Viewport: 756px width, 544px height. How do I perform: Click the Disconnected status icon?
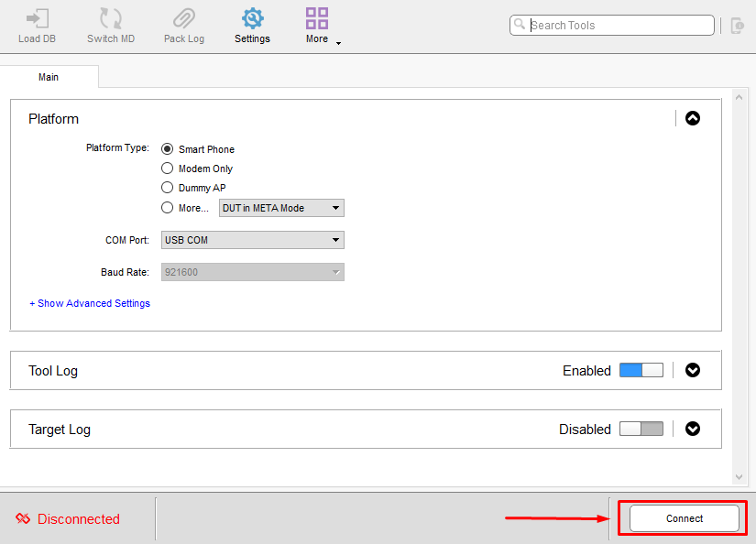pyautogui.click(x=23, y=519)
